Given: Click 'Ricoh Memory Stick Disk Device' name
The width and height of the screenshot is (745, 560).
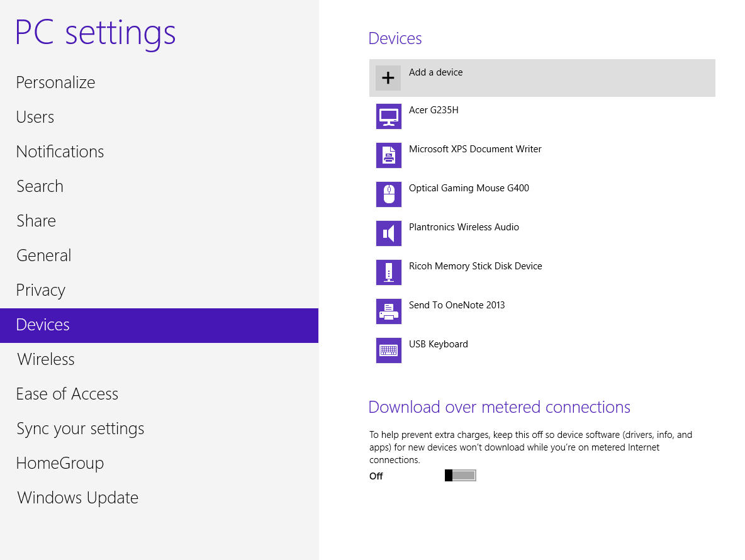Looking at the screenshot, I should (x=476, y=266).
